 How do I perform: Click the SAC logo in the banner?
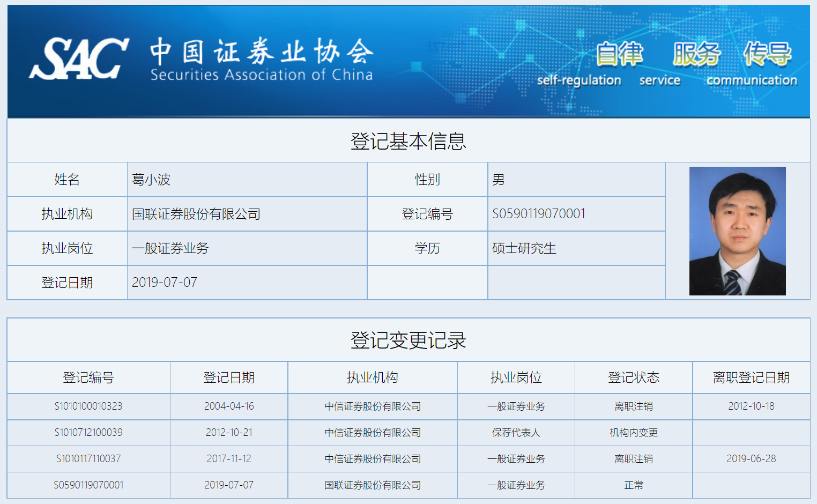coord(79,58)
